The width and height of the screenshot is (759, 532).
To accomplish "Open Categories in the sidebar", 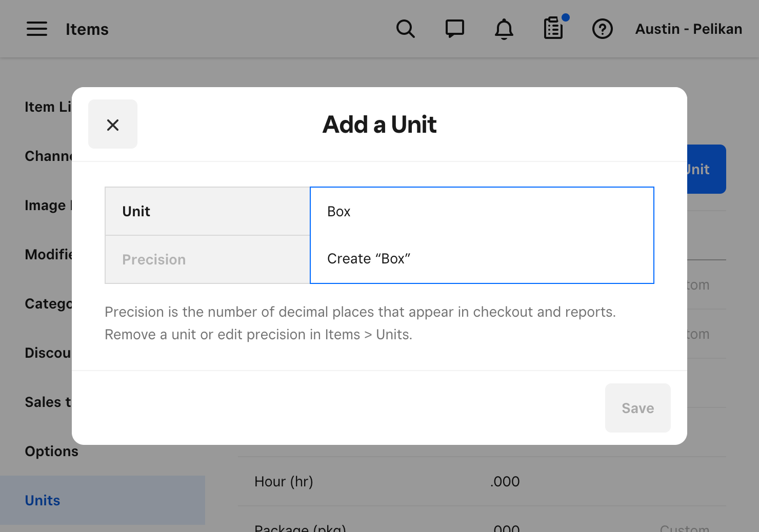I will (48, 303).
